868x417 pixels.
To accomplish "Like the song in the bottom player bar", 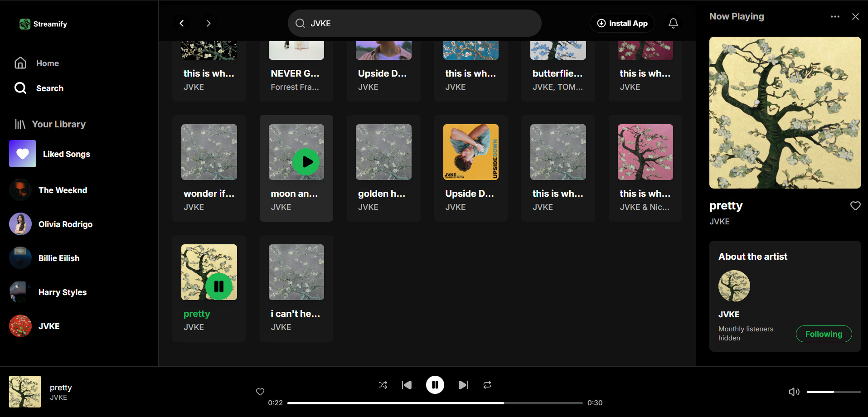I will 260,392.
